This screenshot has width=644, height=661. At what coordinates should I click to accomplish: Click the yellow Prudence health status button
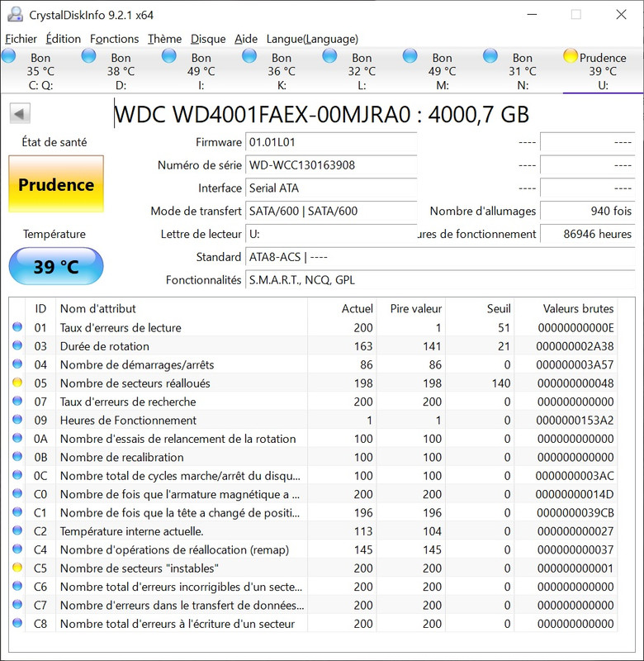[56, 184]
